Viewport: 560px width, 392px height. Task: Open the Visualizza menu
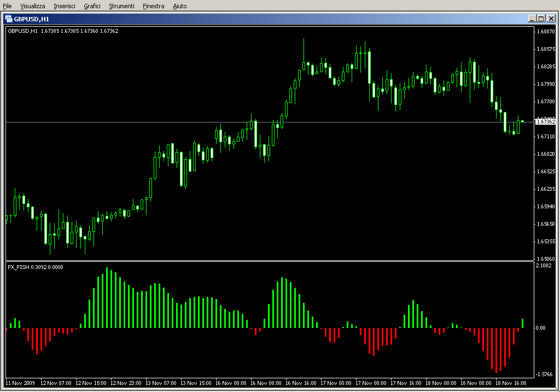pyautogui.click(x=33, y=6)
